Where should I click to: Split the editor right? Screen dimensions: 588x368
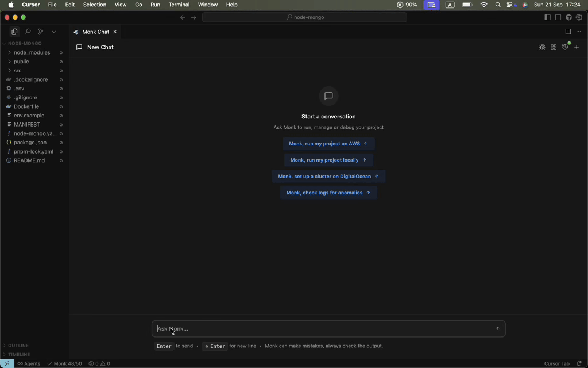(568, 32)
